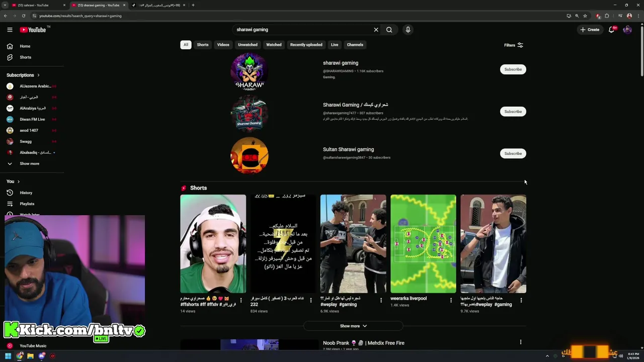644x362 pixels.
Task: Open File Explorer from taskbar
Action: coord(30,356)
